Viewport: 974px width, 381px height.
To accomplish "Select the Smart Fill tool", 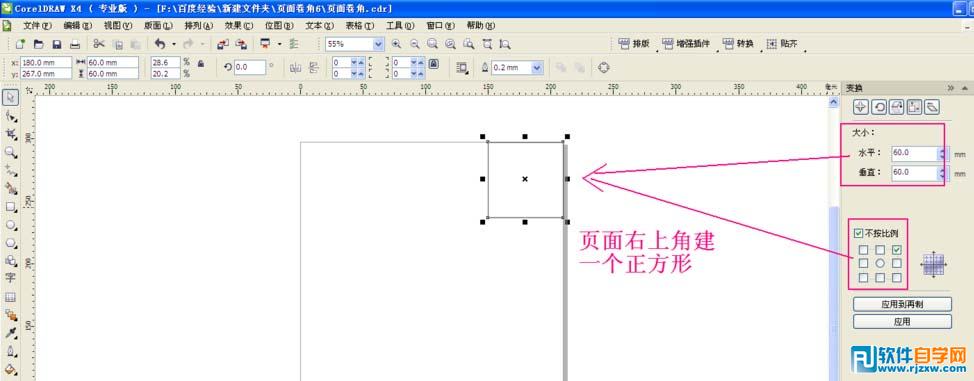I will click(11, 188).
